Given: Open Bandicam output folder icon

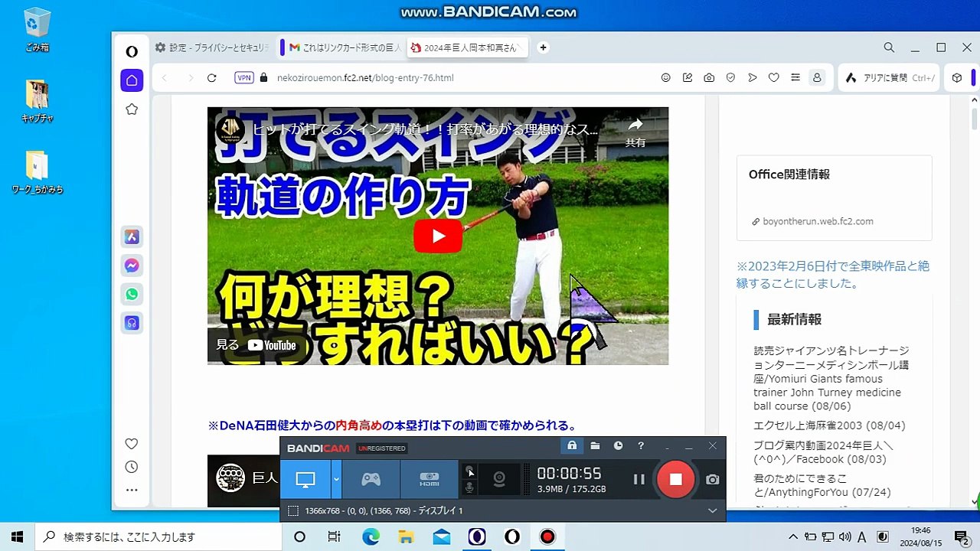Looking at the screenshot, I should point(595,445).
